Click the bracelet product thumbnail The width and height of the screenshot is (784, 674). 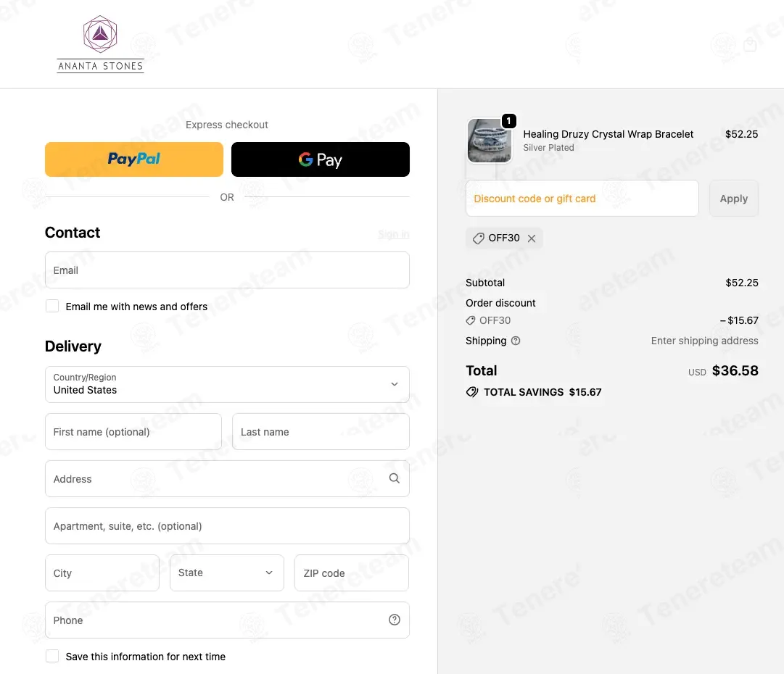(489, 141)
